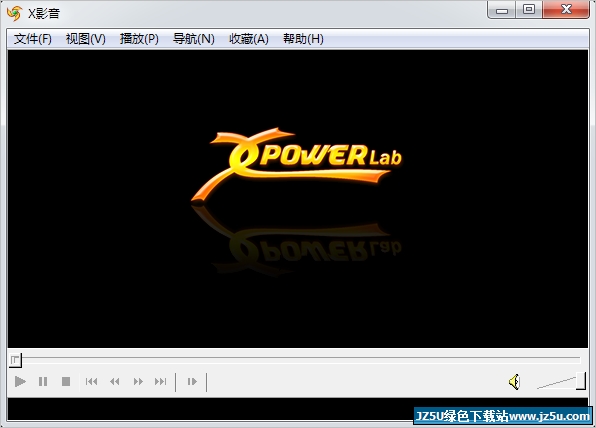Open the 视图(V) menu
This screenshot has height=428, width=596.
tap(86, 39)
